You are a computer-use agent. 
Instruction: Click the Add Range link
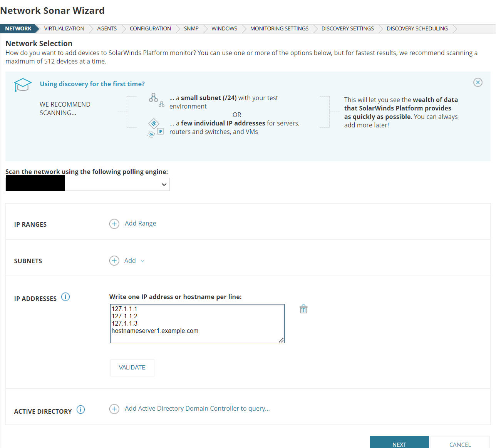140,223
